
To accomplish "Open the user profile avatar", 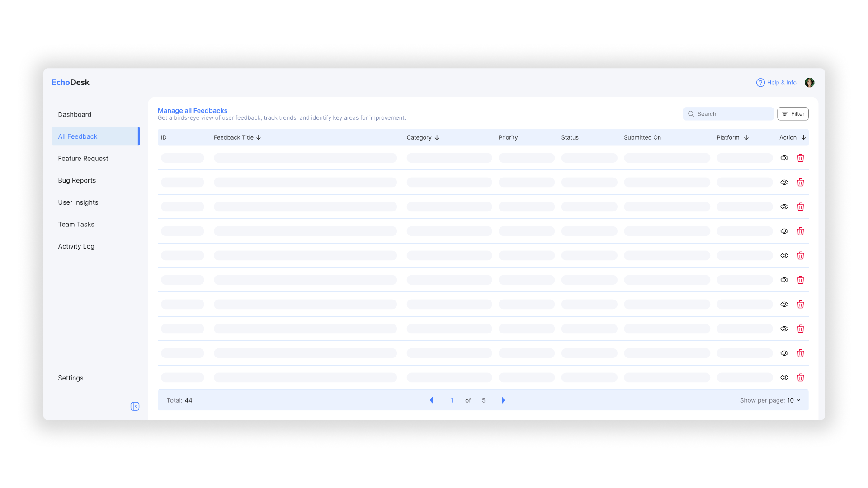I will (x=809, y=83).
